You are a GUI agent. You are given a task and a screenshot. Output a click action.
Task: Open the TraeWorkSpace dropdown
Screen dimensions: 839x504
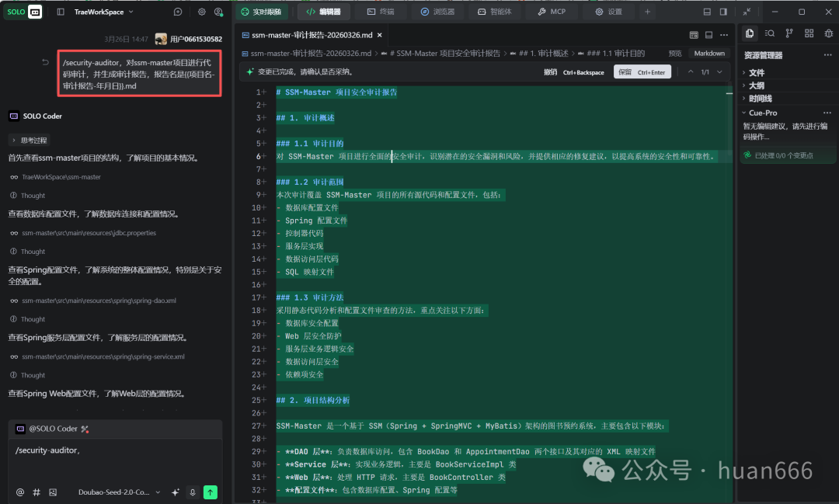(104, 12)
